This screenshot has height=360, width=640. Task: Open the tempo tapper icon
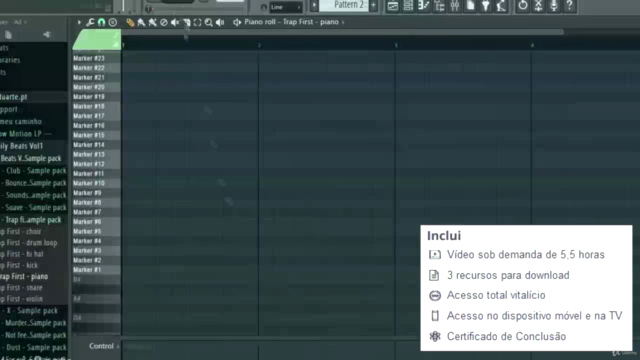point(501,6)
